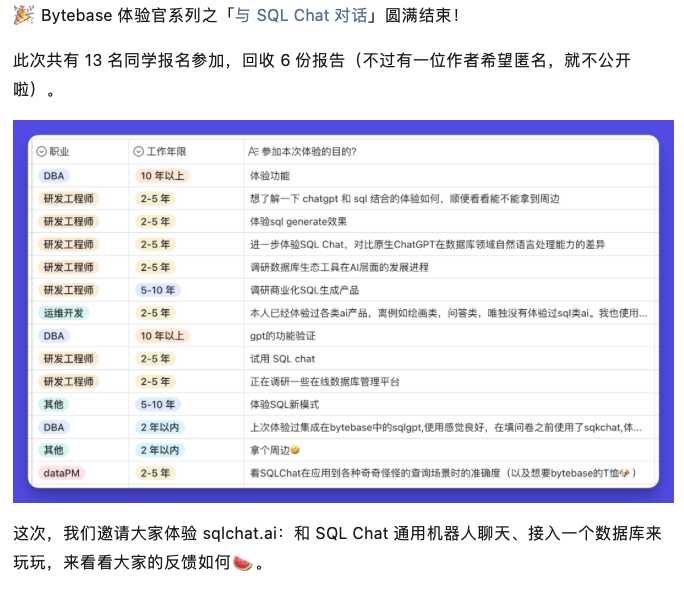Screen dimensions: 684x594
Task: Open the 「与 SQL Chat 对话」 link
Action: [x=301, y=15]
